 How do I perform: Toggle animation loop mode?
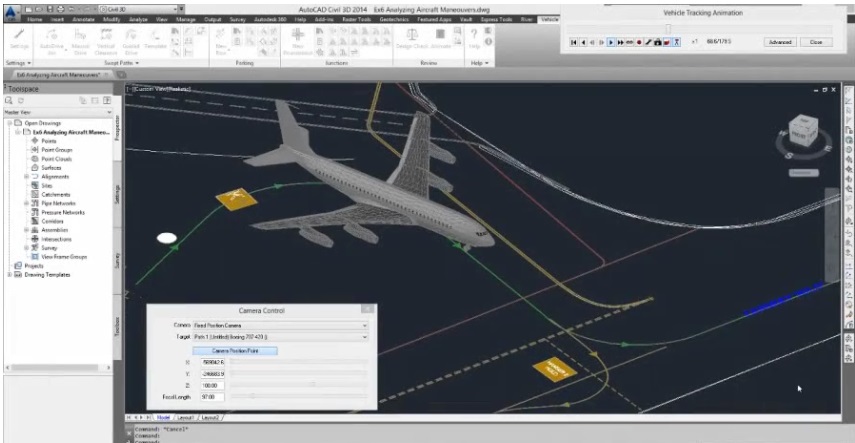[630, 42]
